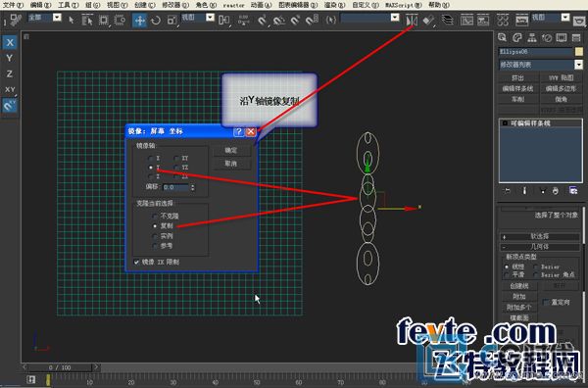Screen dimensions: 588x388
Task: Constrain to XY plane button
Action: 10,89
